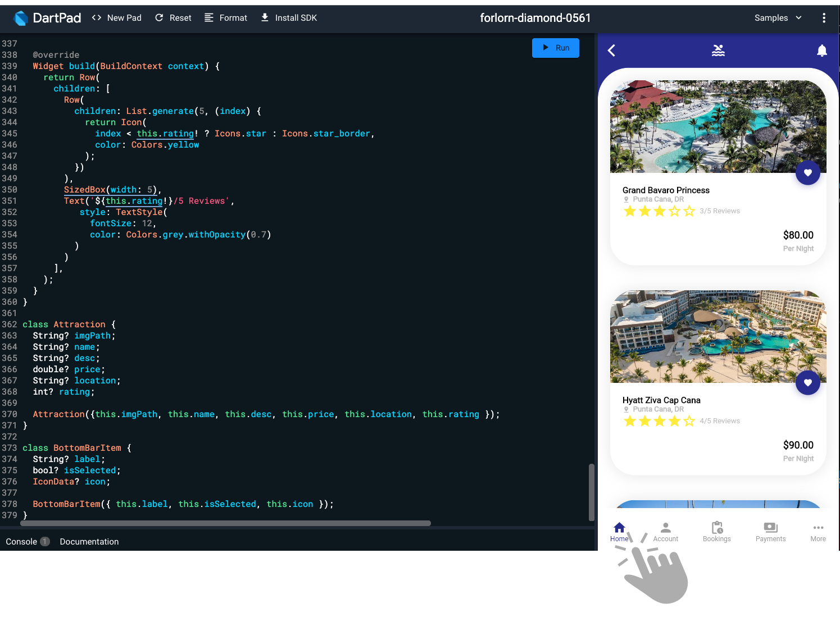Screen dimensions: 840x617
Task: Click the Grand Bavaro Princess title
Action: [666, 190]
